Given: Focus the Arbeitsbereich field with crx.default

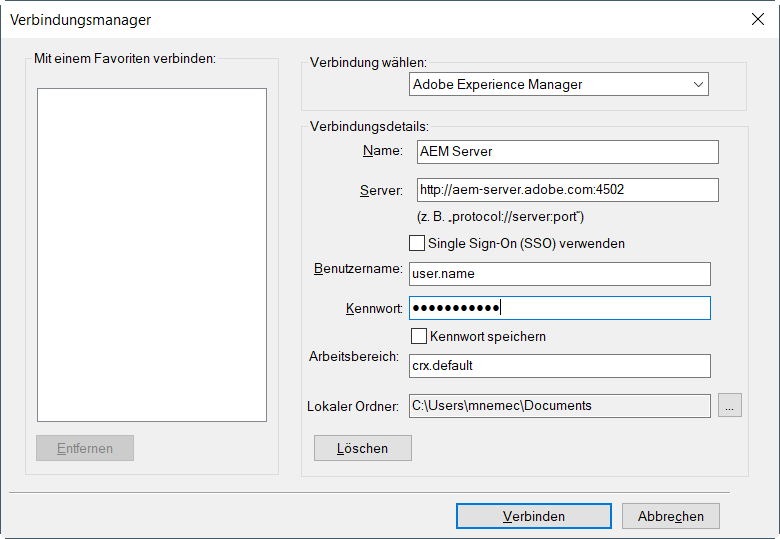Looking at the screenshot, I should [559, 366].
